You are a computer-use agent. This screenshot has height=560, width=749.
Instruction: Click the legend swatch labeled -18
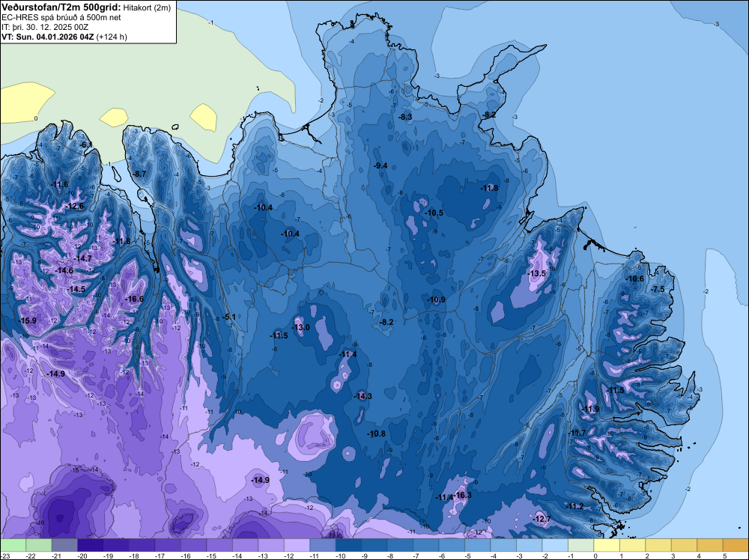[x=142, y=545]
